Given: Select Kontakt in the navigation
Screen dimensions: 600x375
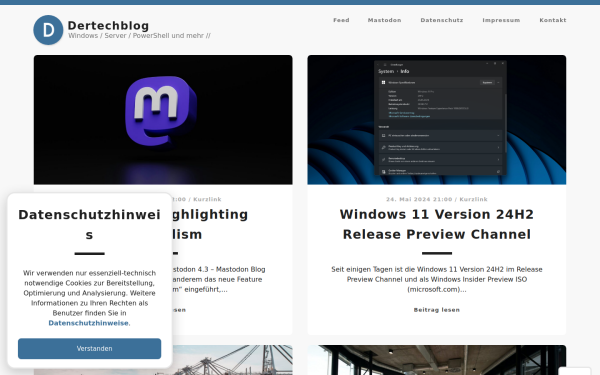Looking at the screenshot, I should (x=553, y=20).
